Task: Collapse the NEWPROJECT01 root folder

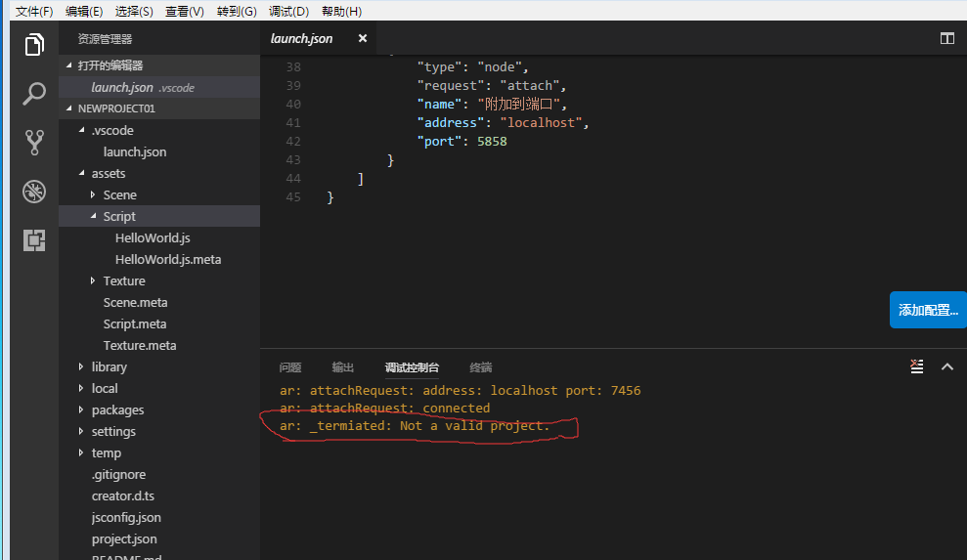Action: tap(69, 108)
